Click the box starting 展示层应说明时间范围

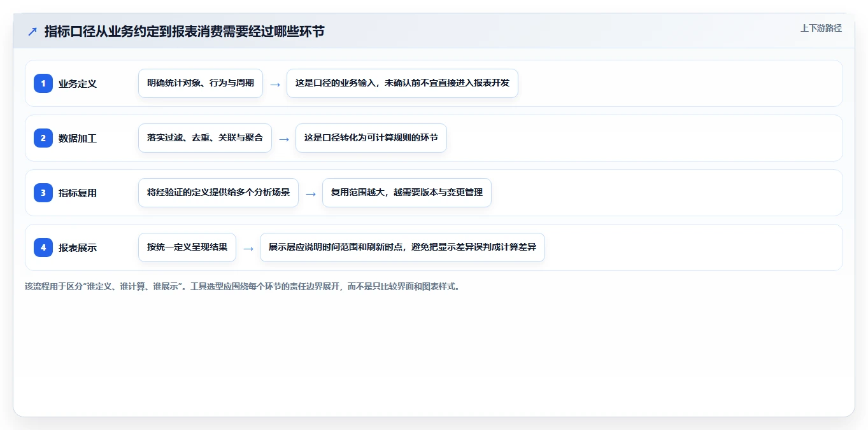point(402,247)
